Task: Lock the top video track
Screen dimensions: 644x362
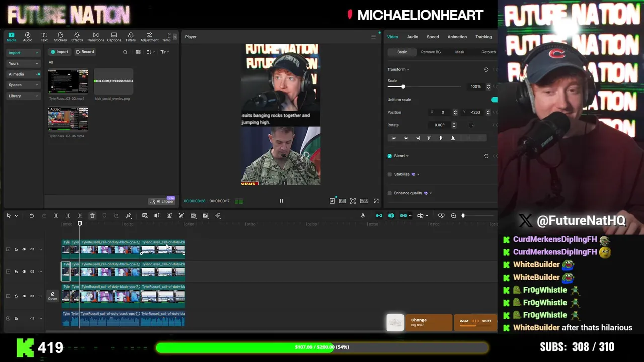Action: coord(16,249)
